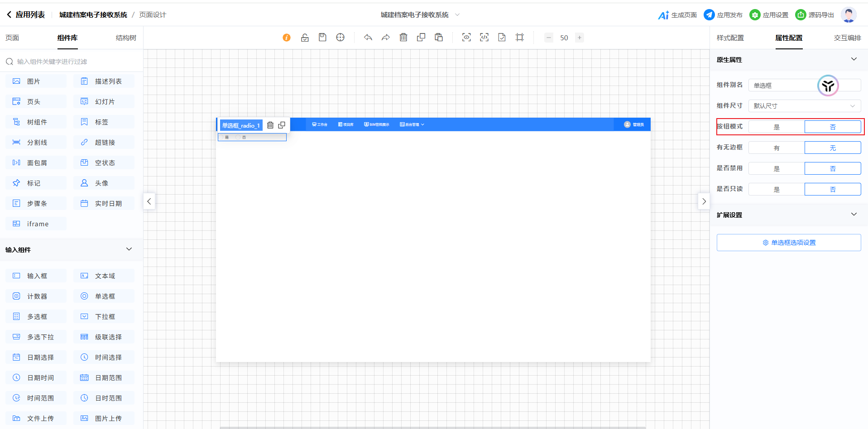Click the orange info icon
The height and width of the screenshot is (429, 868).
[287, 38]
